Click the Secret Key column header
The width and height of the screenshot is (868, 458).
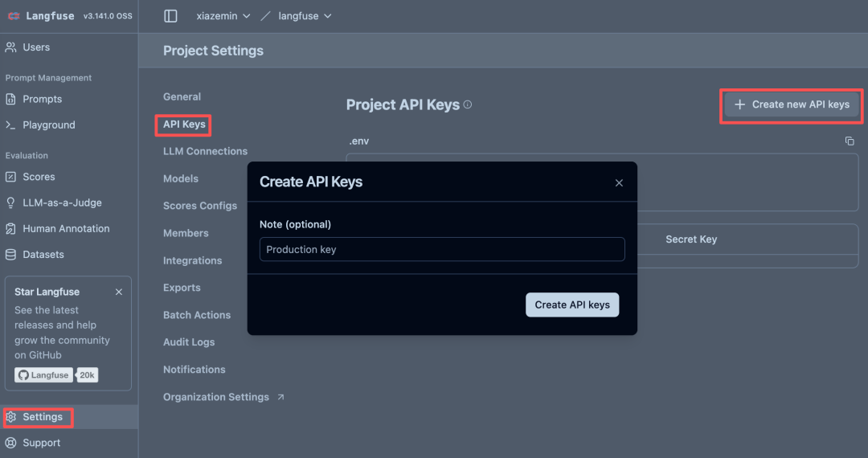pos(691,239)
